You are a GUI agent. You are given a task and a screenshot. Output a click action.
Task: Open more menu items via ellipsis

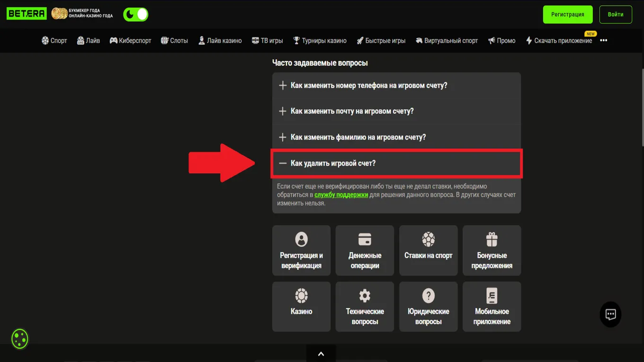(603, 41)
